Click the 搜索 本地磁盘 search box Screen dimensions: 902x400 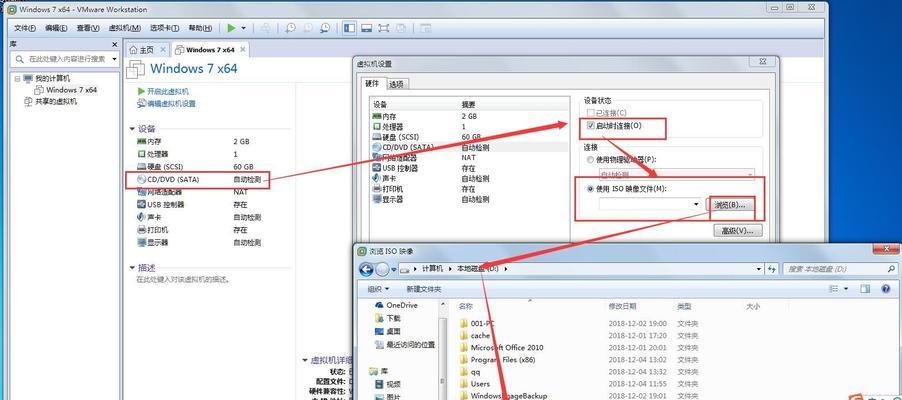pos(839,269)
